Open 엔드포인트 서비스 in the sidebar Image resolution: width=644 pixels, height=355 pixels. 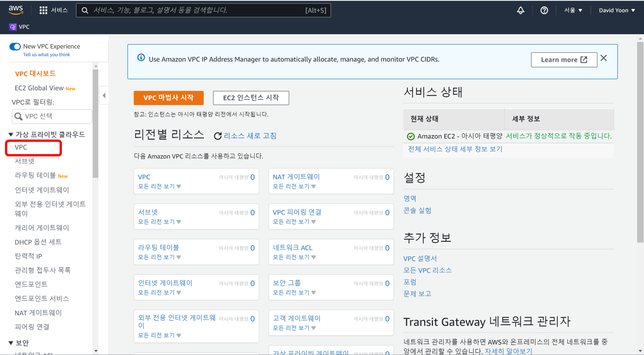coord(42,299)
